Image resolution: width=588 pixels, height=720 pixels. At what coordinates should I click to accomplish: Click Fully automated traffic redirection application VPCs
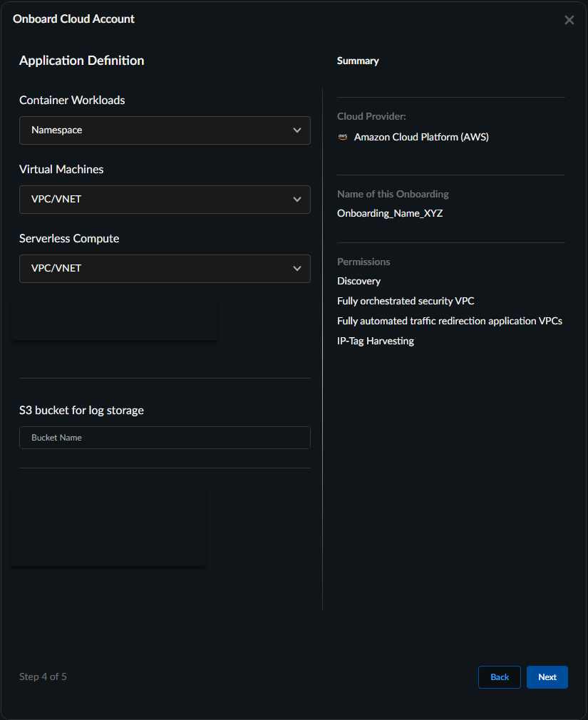(x=449, y=321)
